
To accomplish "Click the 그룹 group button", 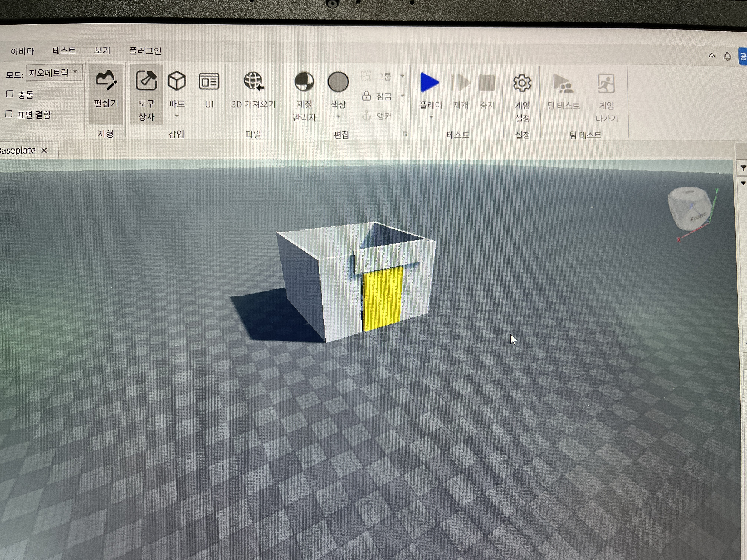I will pos(376,76).
